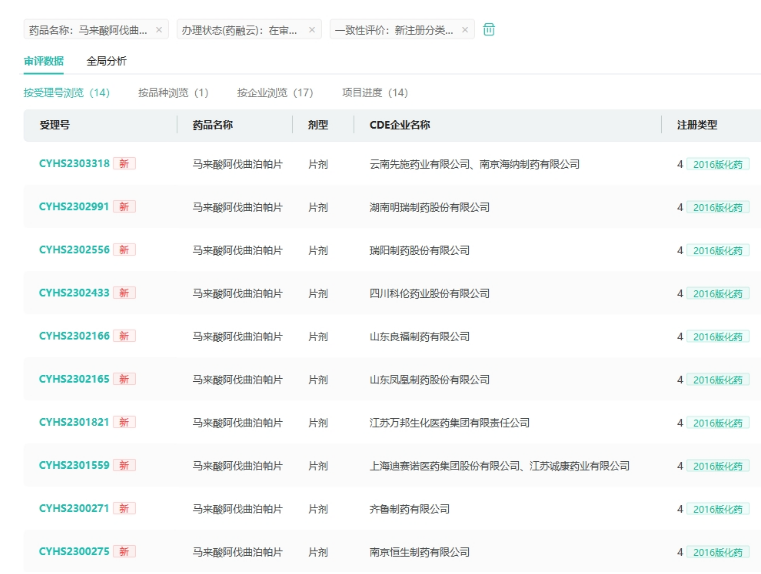
Task: Click the trash icon to clear filters
Action: click(489, 30)
